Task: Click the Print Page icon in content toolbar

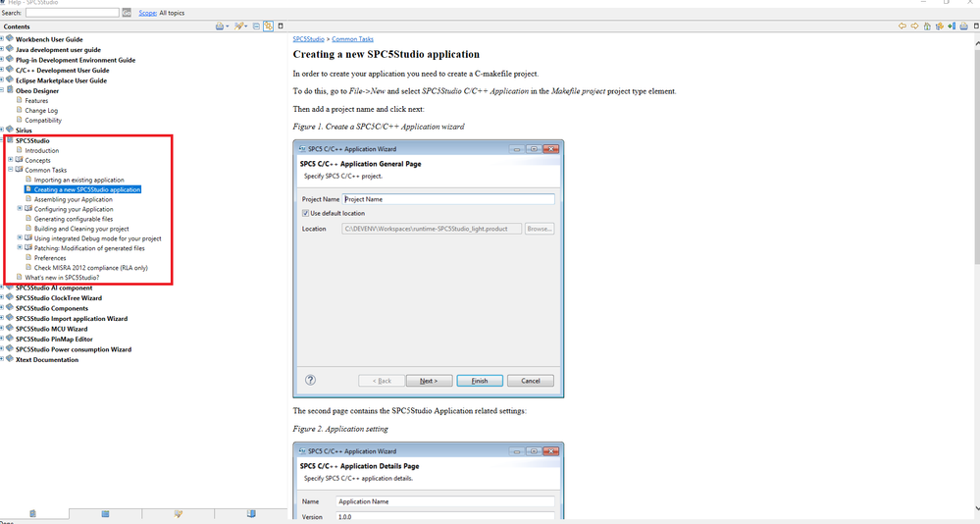Action: pyautogui.click(x=963, y=26)
